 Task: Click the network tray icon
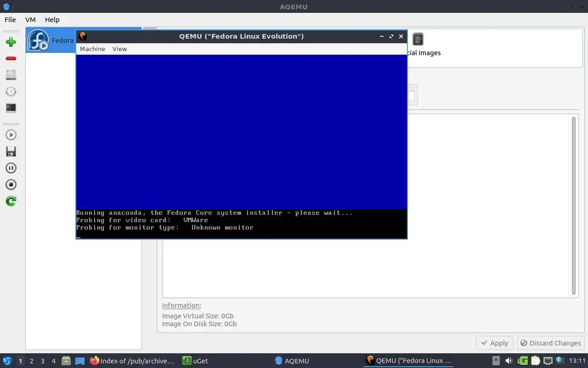click(x=548, y=361)
